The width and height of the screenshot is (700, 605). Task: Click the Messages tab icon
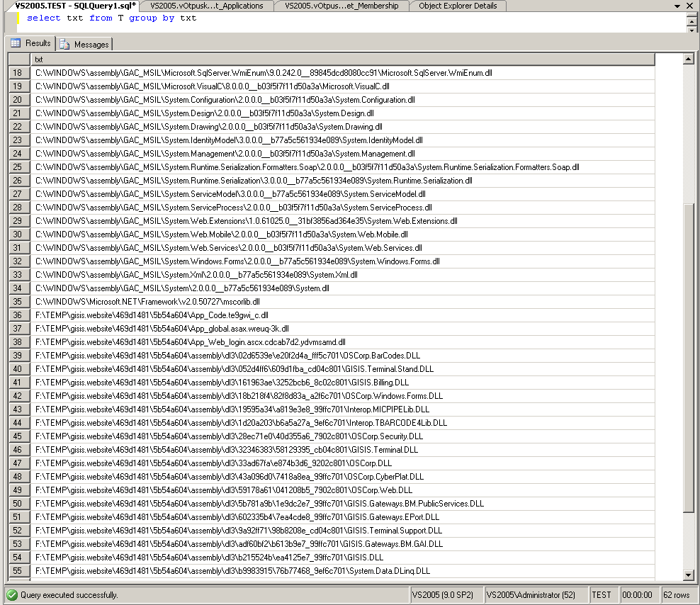point(64,44)
